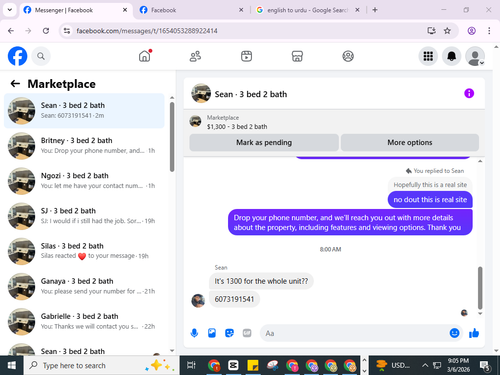The image size is (500, 375).
Task: Open Windows notification center
Action: (x=485, y=366)
